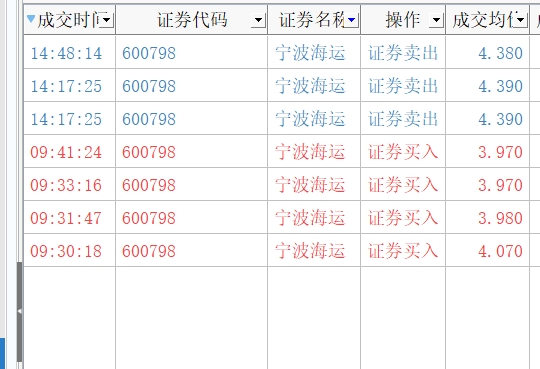Image resolution: width=540 pixels, height=369 pixels.
Task: Sort by the 证券代码 column header
Action: [191, 20]
